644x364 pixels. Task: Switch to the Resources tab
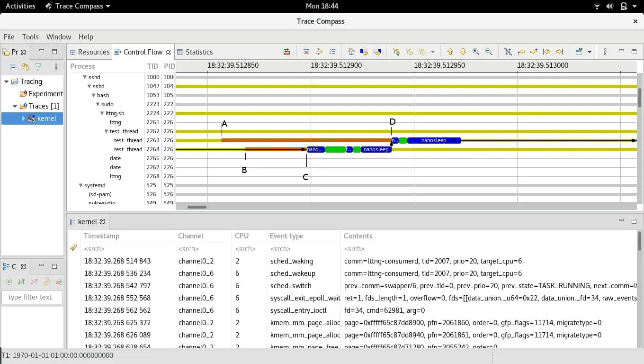pos(89,52)
